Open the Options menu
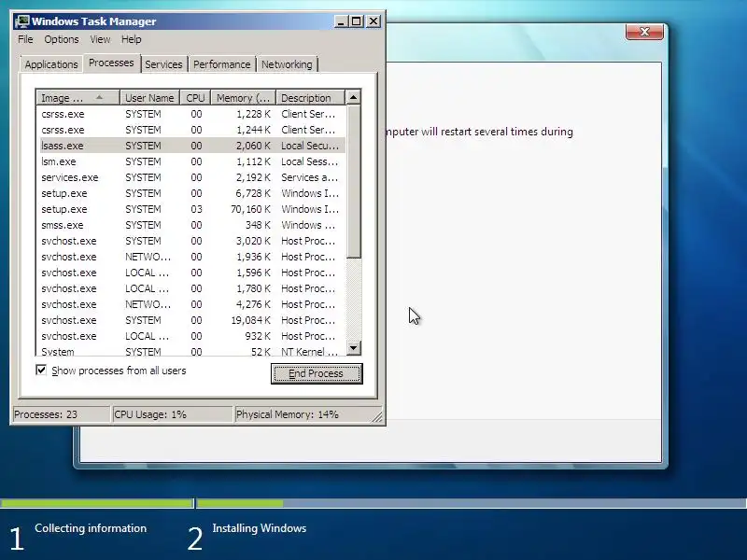The width and height of the screenshot is (747, 560). (x=62, y=39)
